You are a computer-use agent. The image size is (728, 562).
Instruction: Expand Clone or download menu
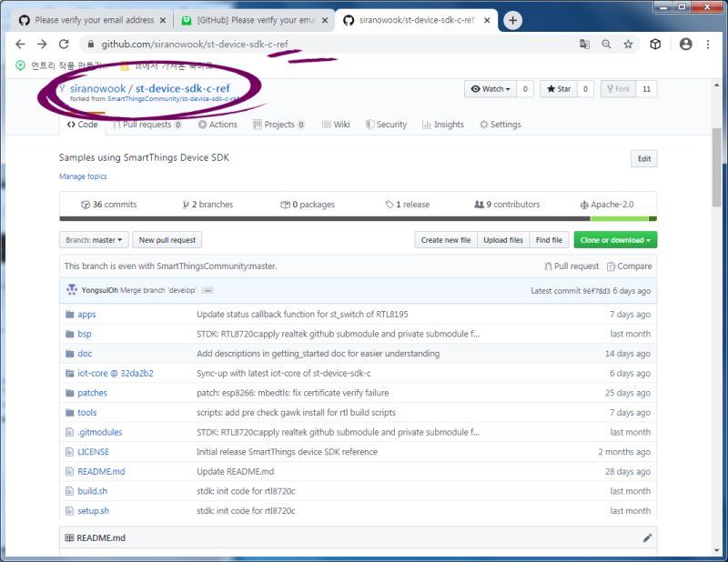pyautogui.click(x=615, y=240)
